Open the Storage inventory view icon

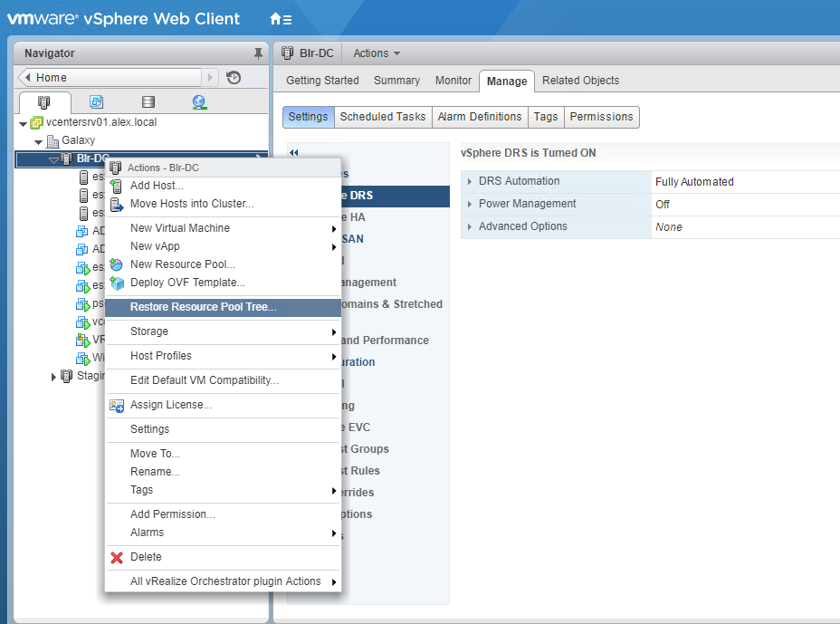[x=148, y=102]
